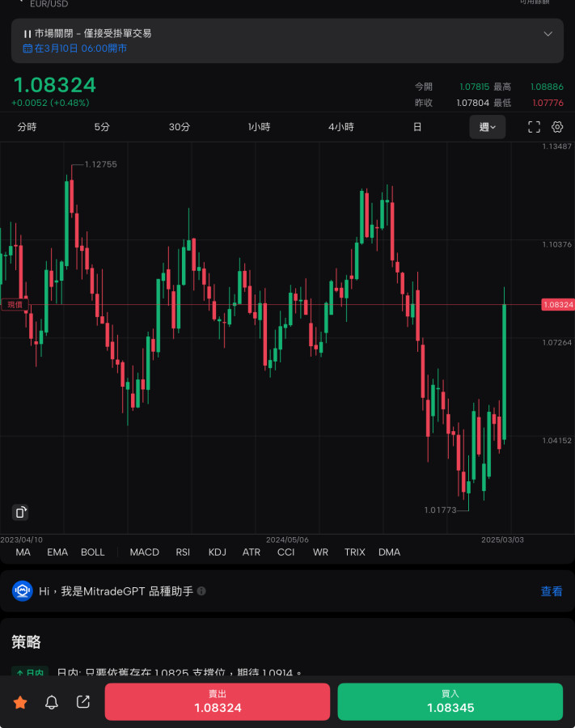Toggle the BOLL indicator
The image size is (575, 728).
tap(93, 552)
